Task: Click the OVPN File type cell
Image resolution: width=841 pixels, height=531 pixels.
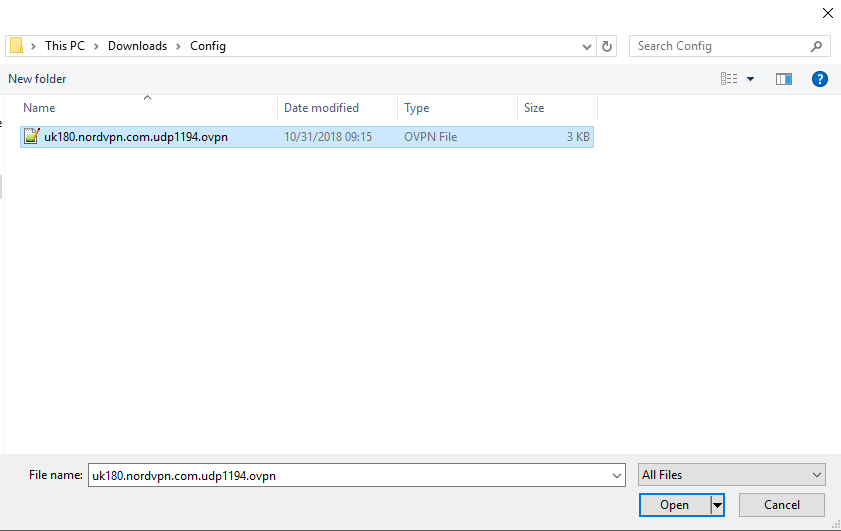Action: pos(431,137)
